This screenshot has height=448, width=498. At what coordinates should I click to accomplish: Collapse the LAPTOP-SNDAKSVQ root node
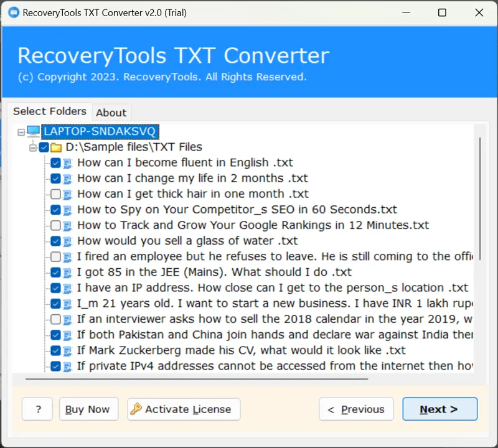[21, 132]
